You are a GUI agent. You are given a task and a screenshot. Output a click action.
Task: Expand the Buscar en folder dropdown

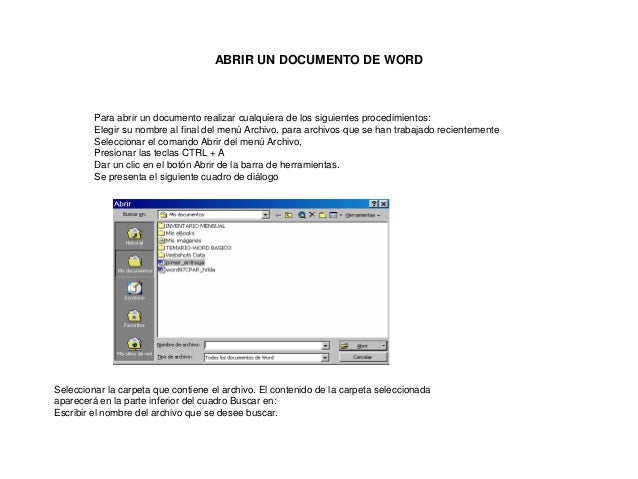(266, 214)
